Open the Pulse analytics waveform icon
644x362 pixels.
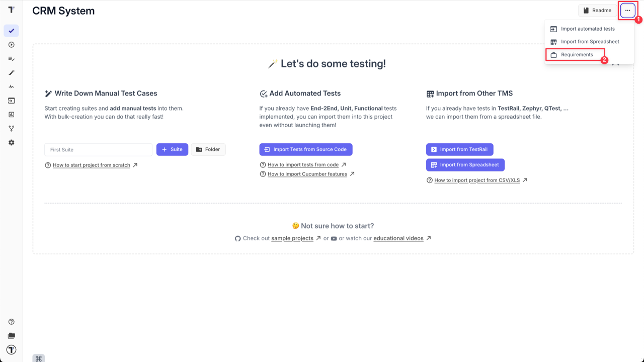pos(11,86)
